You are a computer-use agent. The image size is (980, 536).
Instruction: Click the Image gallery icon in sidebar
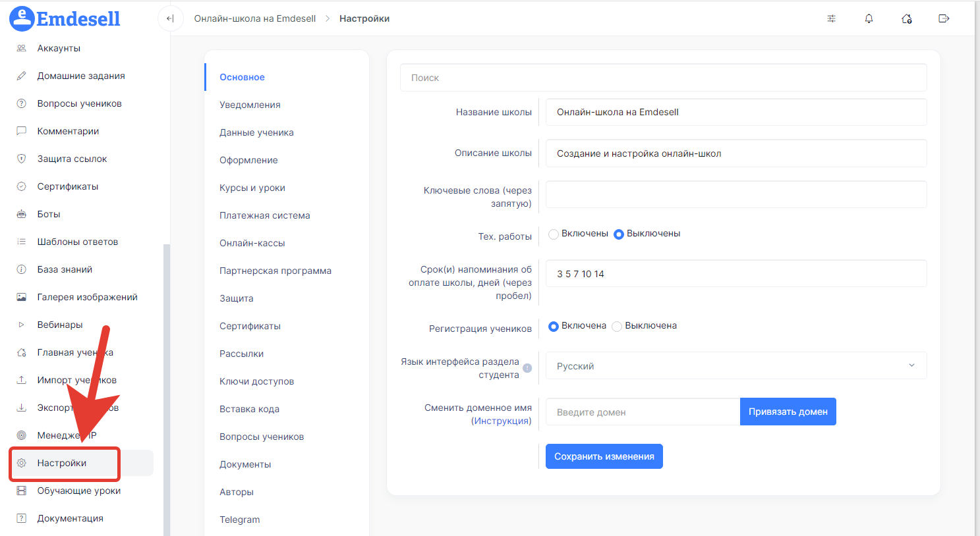[x=22, y=297]
